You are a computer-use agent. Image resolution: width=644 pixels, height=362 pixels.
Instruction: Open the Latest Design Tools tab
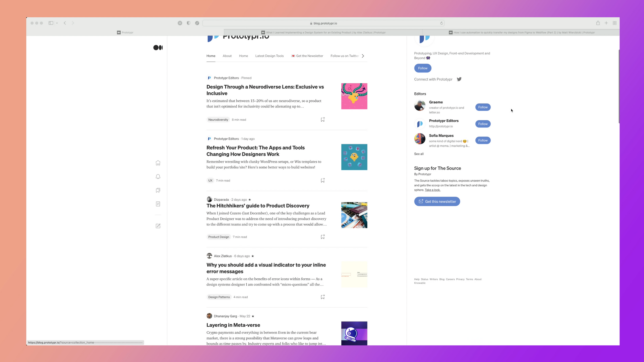coord(270,56)
